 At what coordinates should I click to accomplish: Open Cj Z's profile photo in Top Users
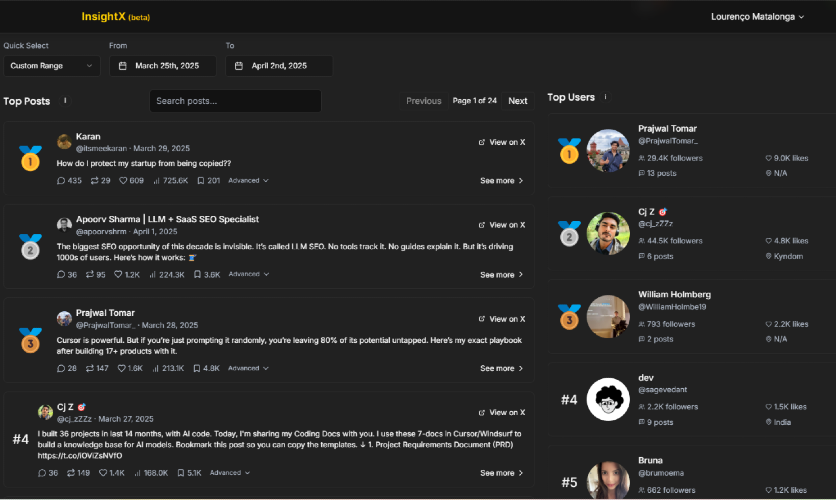coord(608,233)
